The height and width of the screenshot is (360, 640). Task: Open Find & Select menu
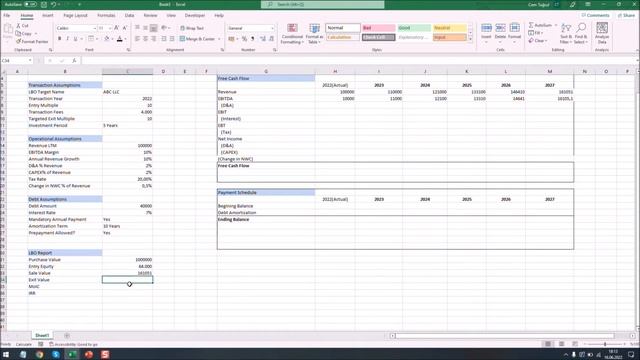tap(581, 34)
